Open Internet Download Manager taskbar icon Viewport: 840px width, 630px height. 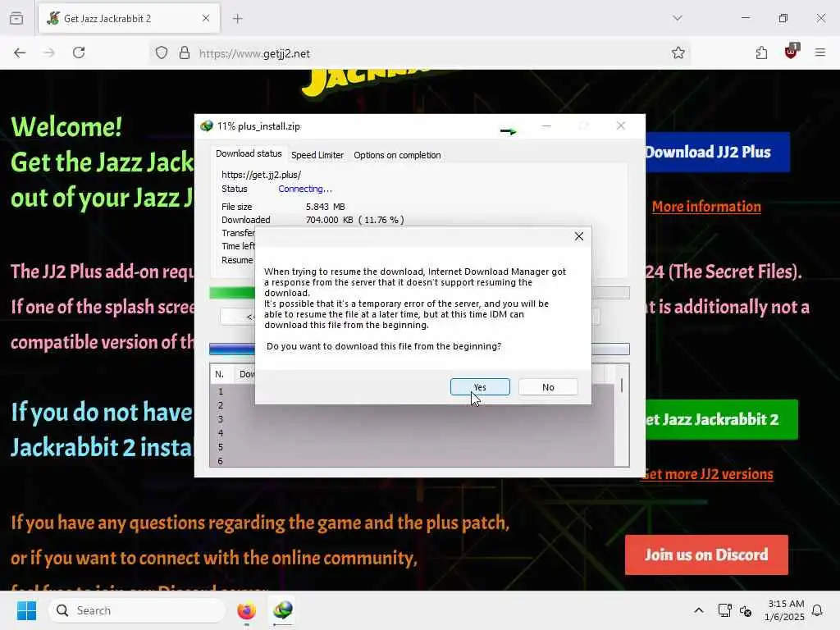282,610
